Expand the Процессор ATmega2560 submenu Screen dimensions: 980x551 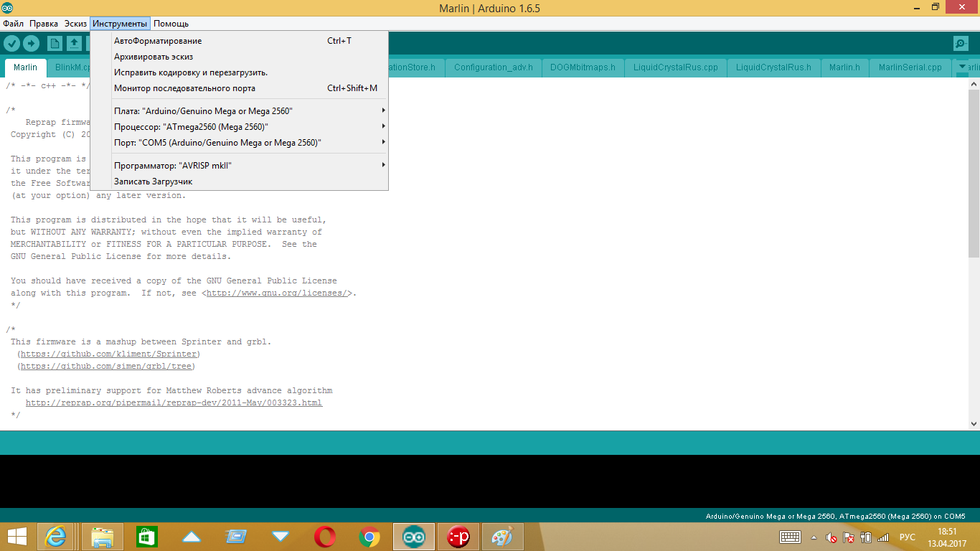click(240, 126)
